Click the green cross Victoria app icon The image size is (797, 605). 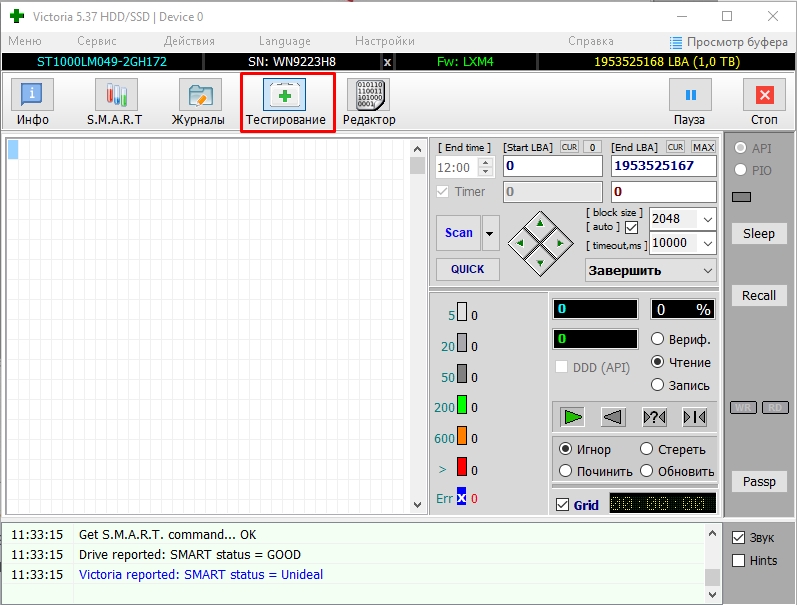pos(17,16)
